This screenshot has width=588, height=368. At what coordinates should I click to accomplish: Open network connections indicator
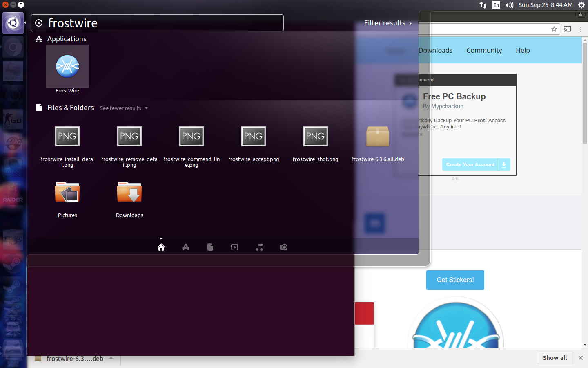click(483, 5)
